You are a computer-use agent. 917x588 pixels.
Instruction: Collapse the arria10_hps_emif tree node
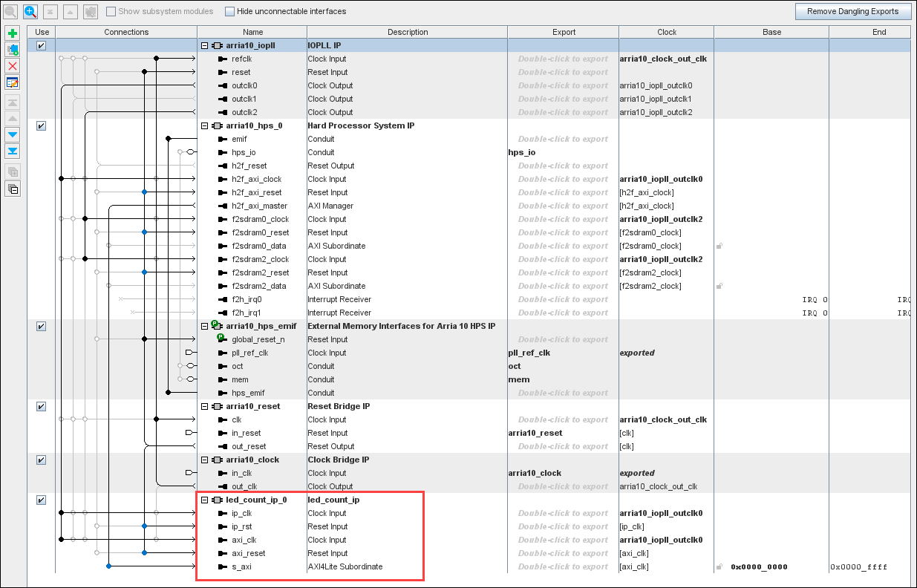click(x=204, y=326)
